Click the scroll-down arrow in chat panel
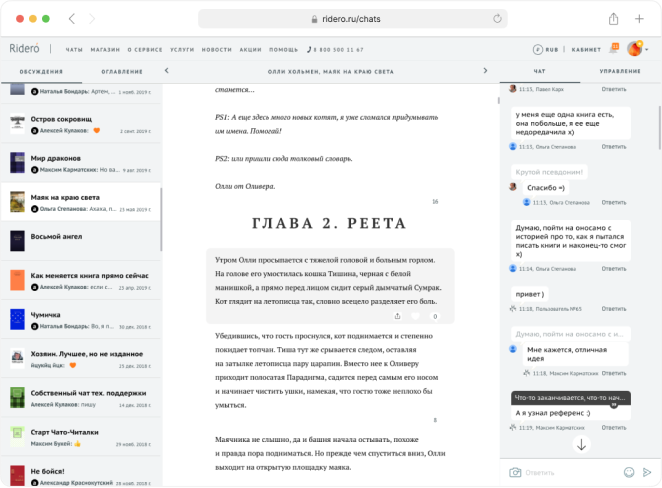This screenshot has height=488, width=662. click(x=581, y=444)
